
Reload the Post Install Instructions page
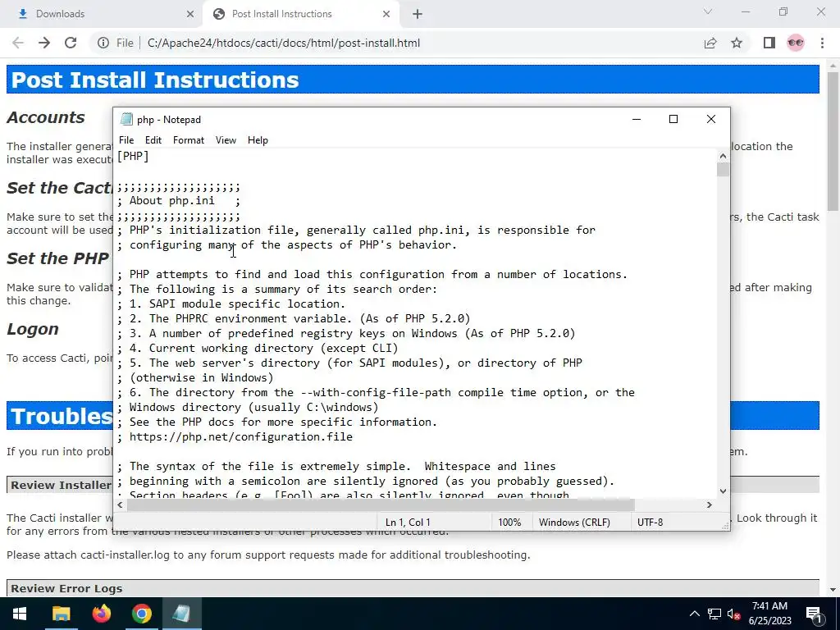pos(71,43)
